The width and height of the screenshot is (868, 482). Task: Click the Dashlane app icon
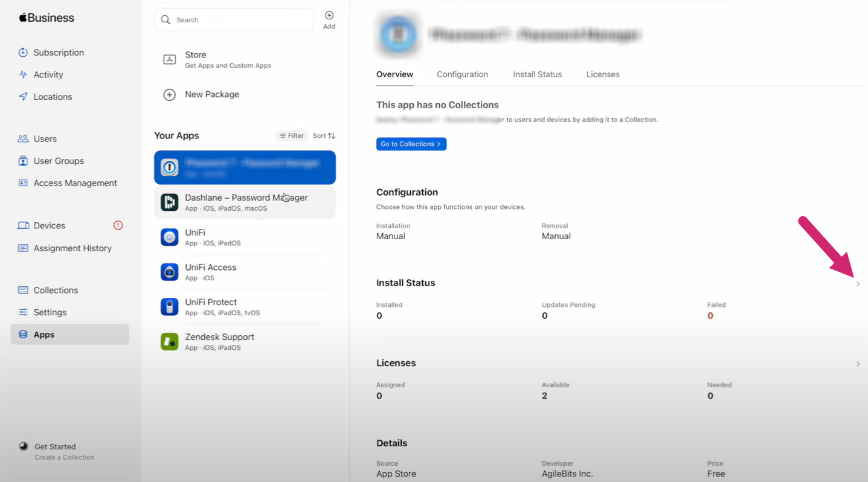coord(169,202)
